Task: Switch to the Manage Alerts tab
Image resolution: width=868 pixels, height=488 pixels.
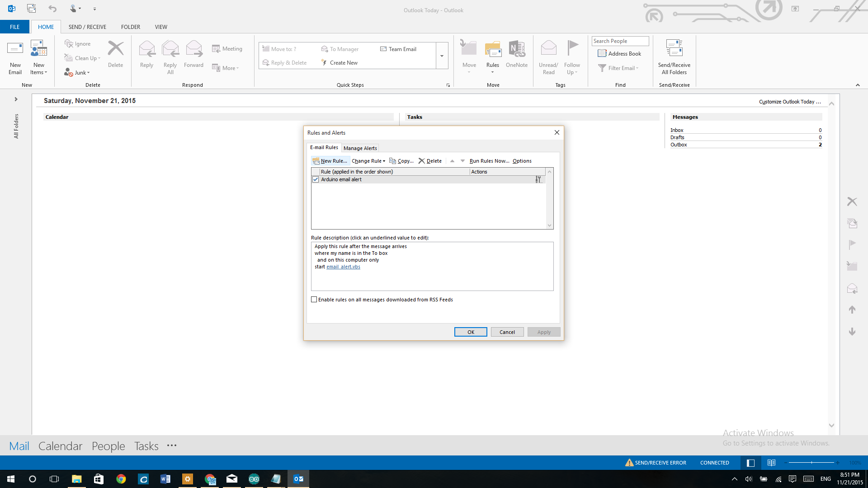Action: (x=360, y=148)
